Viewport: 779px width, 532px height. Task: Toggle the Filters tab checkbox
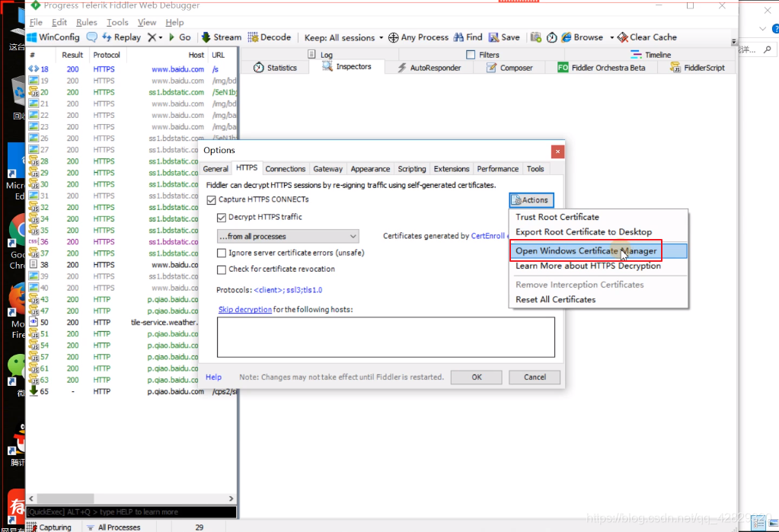point(471,55)
